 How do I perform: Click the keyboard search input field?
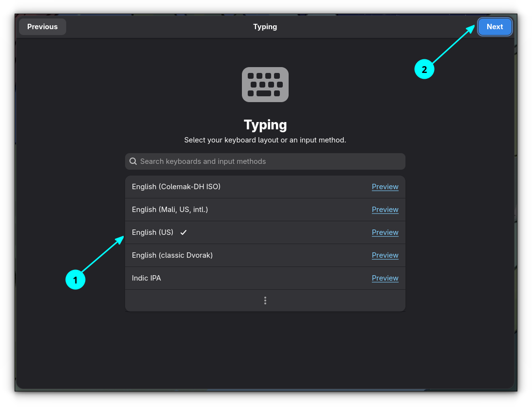[x=265, y=161]
